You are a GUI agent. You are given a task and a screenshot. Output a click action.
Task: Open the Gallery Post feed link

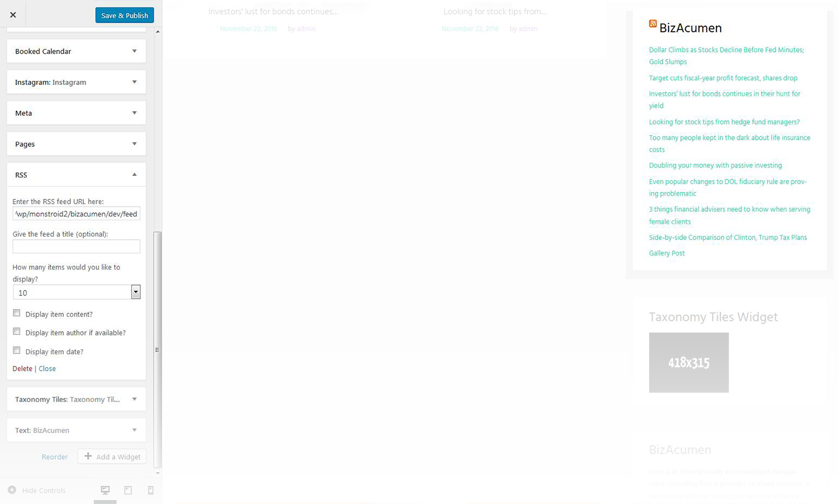[667, 253]
